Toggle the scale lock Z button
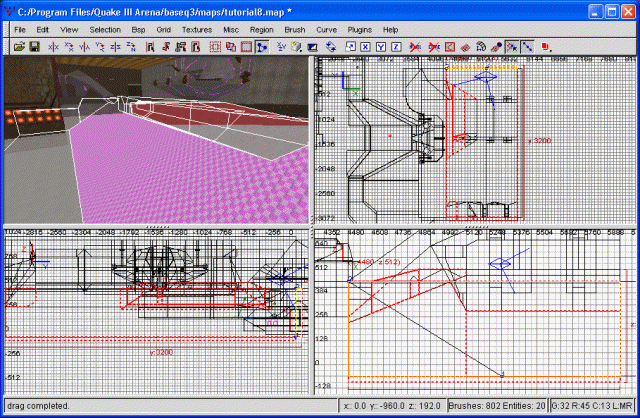The width and height of the screenshot is (640, 418). click(x=396, y=47)
